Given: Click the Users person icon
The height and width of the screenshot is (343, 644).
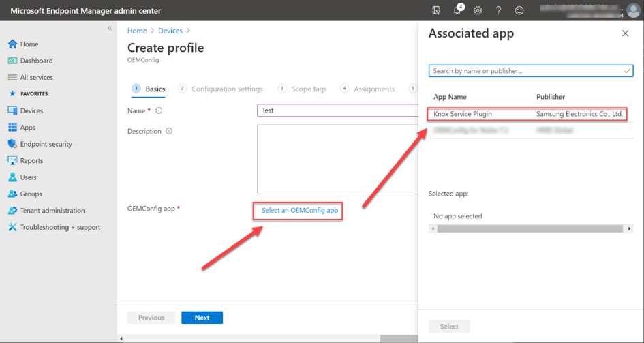Looking at the screenshot, I should (13, 177).
